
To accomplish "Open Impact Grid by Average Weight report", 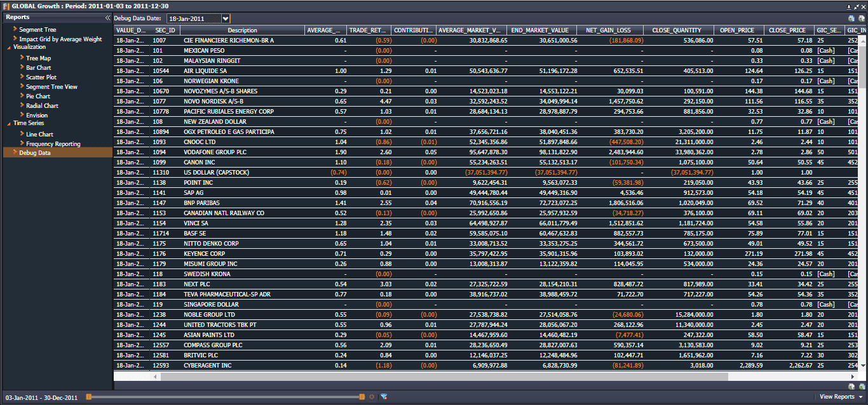I will (60, 39).
